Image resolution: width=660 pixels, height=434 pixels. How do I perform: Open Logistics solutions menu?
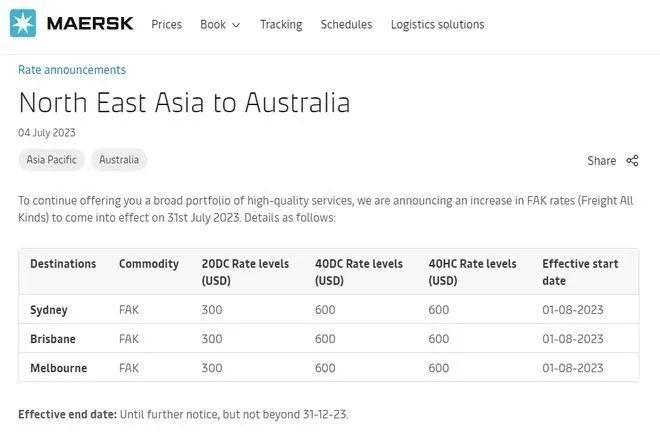point(437,24)
